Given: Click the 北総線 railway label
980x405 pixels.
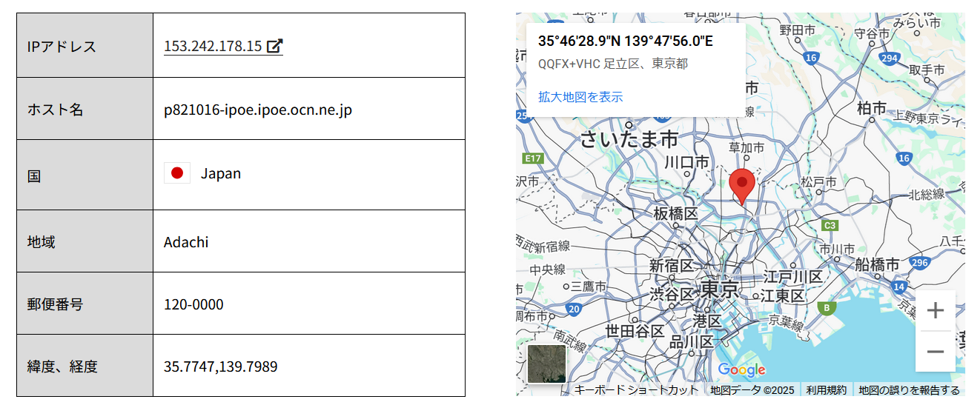Looking at the screenshot, I should pyautogui.click(x=927, y=195).
